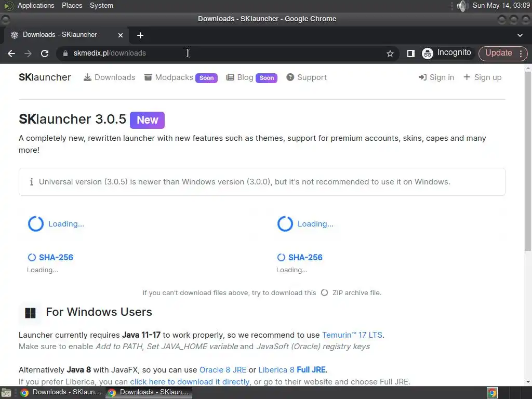Screen dimensions: 532x399
Task: Click first taskbar Downloads - SKlaun... window
Action: 60,393
